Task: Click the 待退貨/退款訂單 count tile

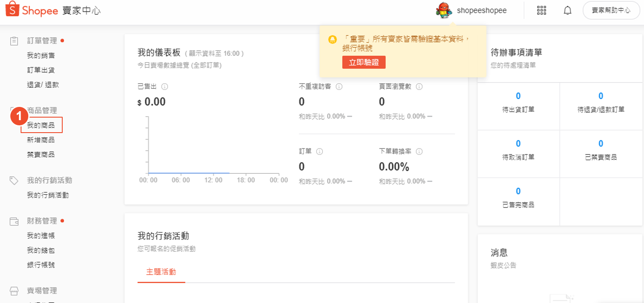Action: tap(601, 102)
